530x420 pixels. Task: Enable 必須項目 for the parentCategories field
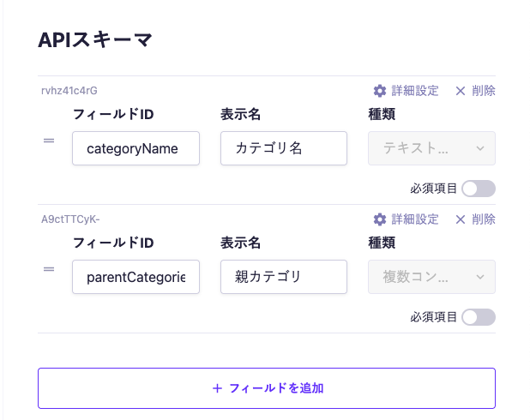point(478,317)
